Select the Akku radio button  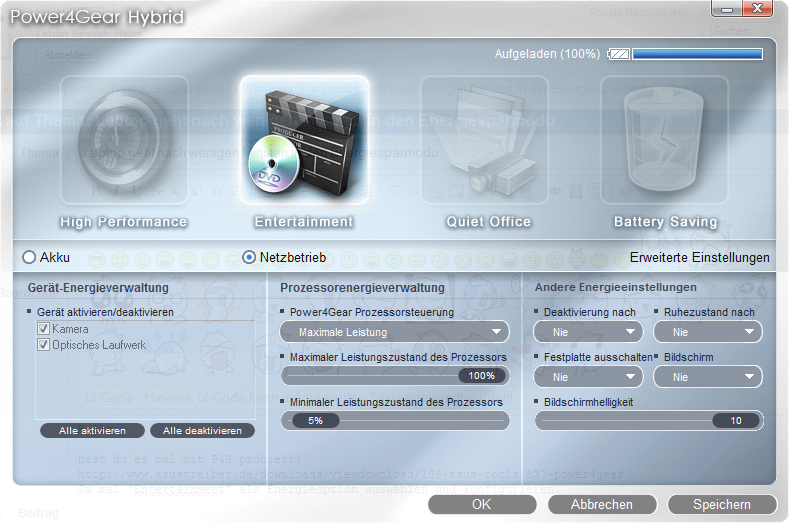(x=29, y=257)
